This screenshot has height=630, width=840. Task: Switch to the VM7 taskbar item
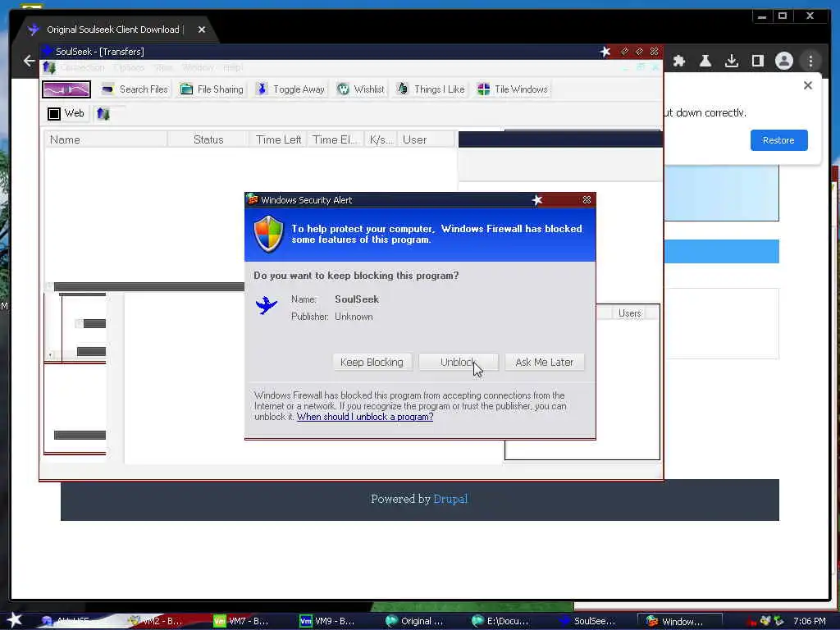[x=241, y=621]
